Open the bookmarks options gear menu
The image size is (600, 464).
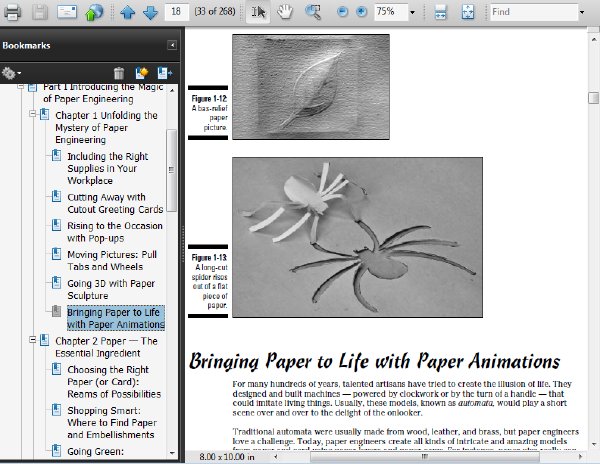11,73
